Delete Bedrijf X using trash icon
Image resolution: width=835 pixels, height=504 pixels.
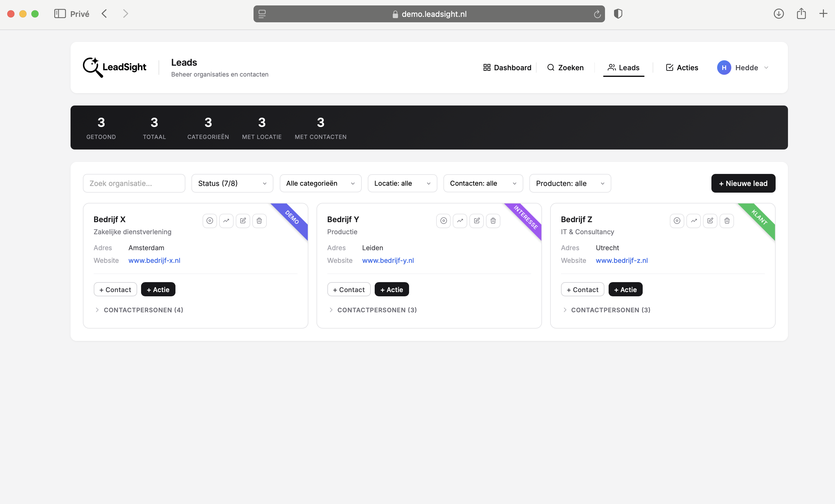[259, 221]
